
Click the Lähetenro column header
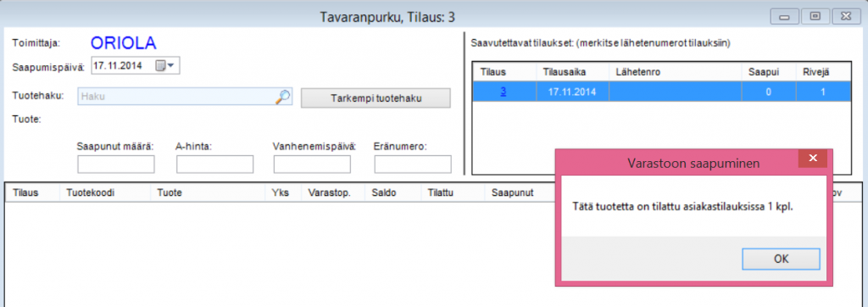point(675,72)
